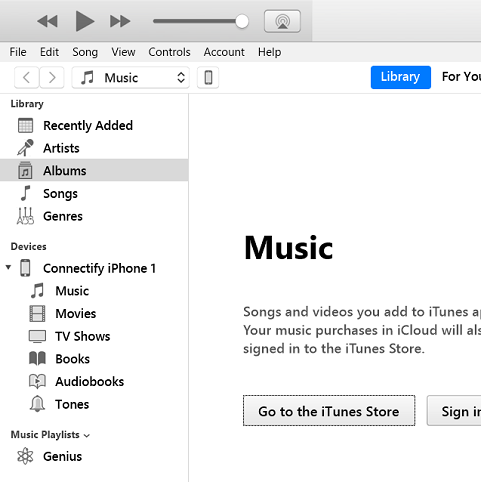The width and height of the screenshot is (481, 482).
Task: Open the View menu
Action: (123, 52)
